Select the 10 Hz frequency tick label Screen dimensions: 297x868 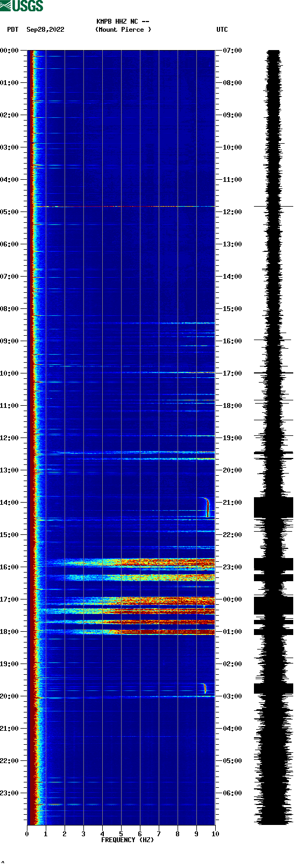pyautogui.click(x=215, y=834)
